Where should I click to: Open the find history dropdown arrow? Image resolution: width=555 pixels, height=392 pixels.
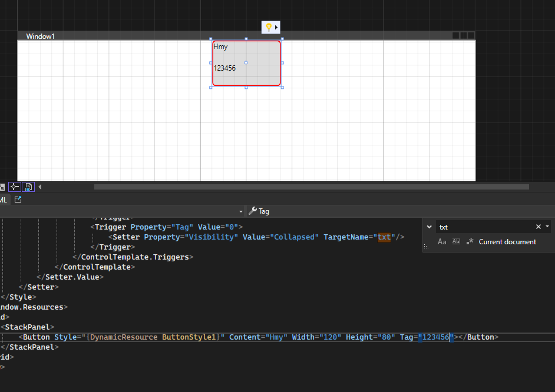(x=548, y=227)
